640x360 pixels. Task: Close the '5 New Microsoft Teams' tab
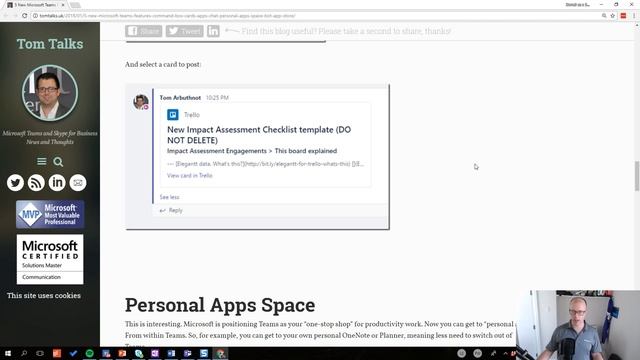tap(63, 5)
